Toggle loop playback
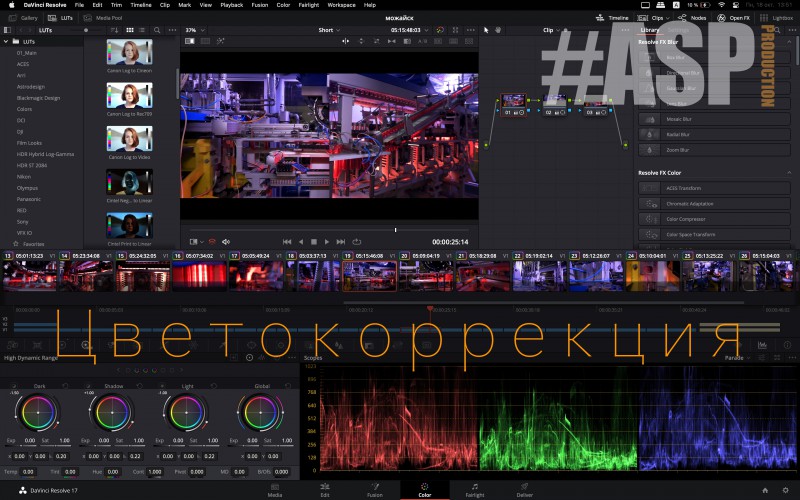The image size is (800, 500). [x=357, y=242]
